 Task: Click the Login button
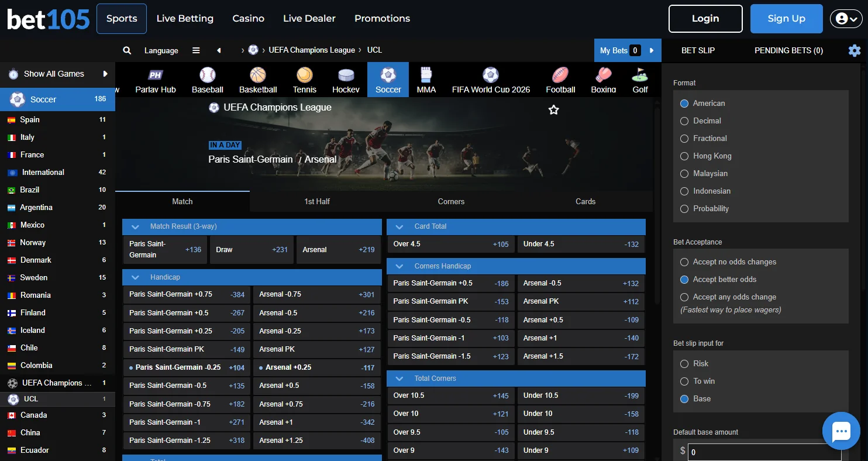(705, 19)
